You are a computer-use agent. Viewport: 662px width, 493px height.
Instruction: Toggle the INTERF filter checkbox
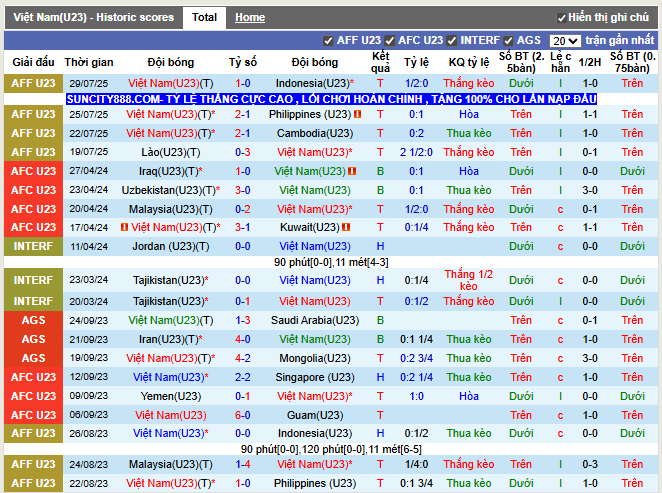[x=452, y=41]
